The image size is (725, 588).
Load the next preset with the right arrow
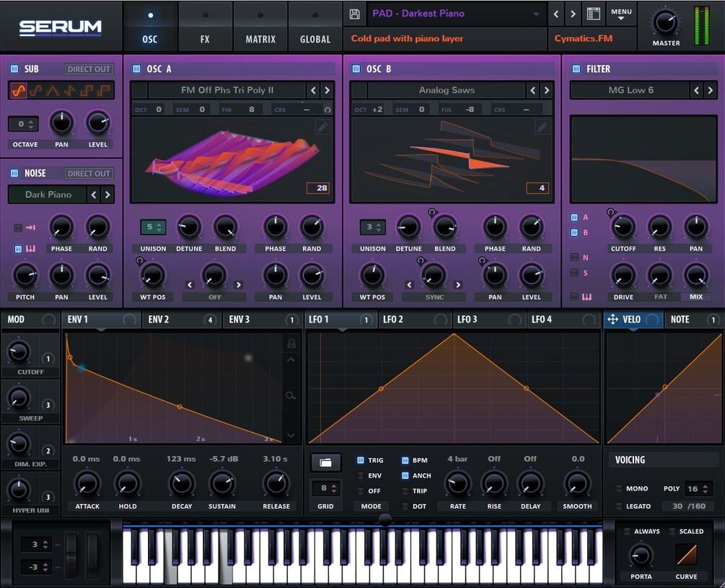pos(573,14)
